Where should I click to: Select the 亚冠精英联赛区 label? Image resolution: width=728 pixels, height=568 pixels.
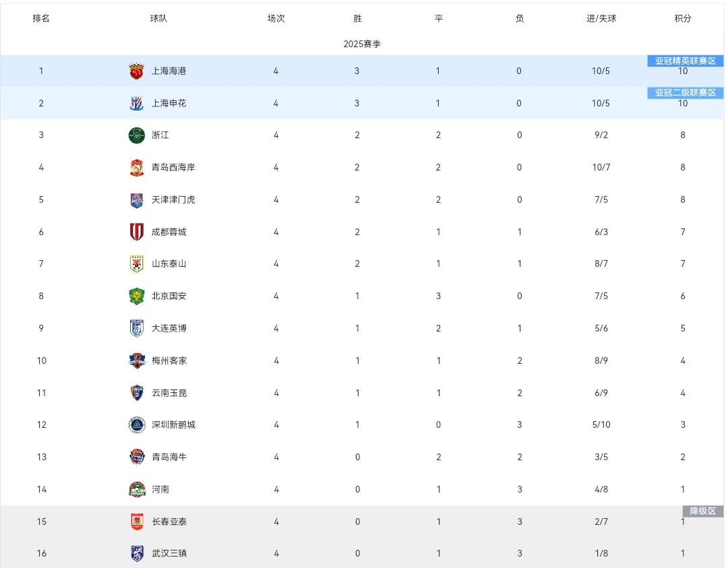(x=686, y=61)
